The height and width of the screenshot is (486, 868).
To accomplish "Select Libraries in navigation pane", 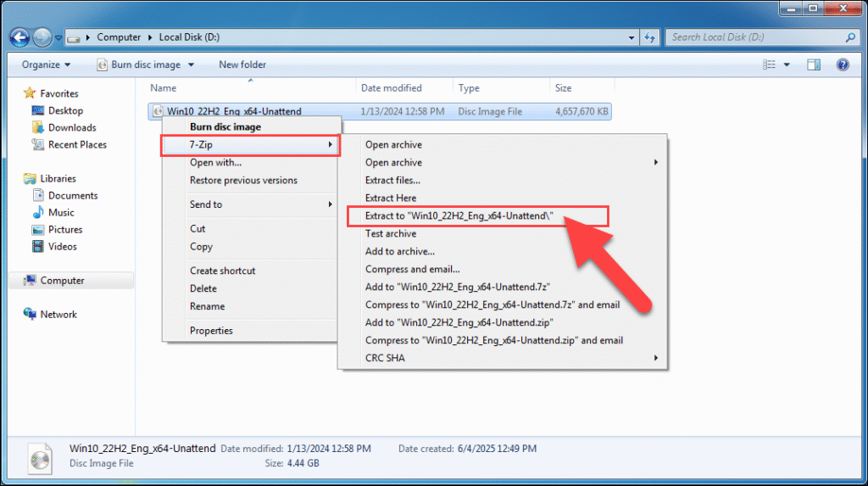I will coord(50,178).
